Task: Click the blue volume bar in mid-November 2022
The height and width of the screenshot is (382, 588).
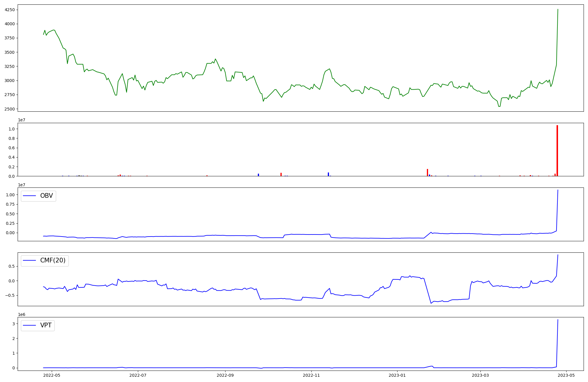Action: point(328,174)
